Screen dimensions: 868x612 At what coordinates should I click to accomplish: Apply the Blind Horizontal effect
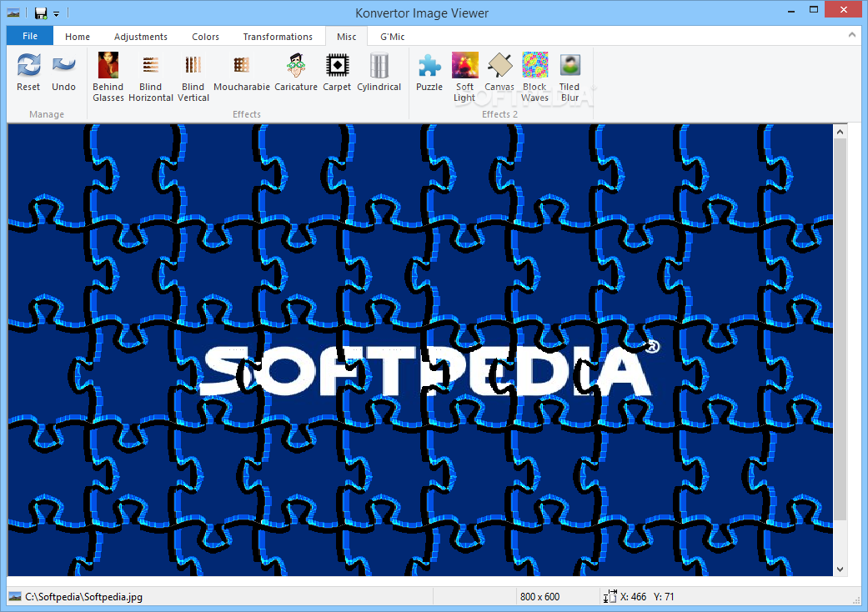[x=151, y=77]
